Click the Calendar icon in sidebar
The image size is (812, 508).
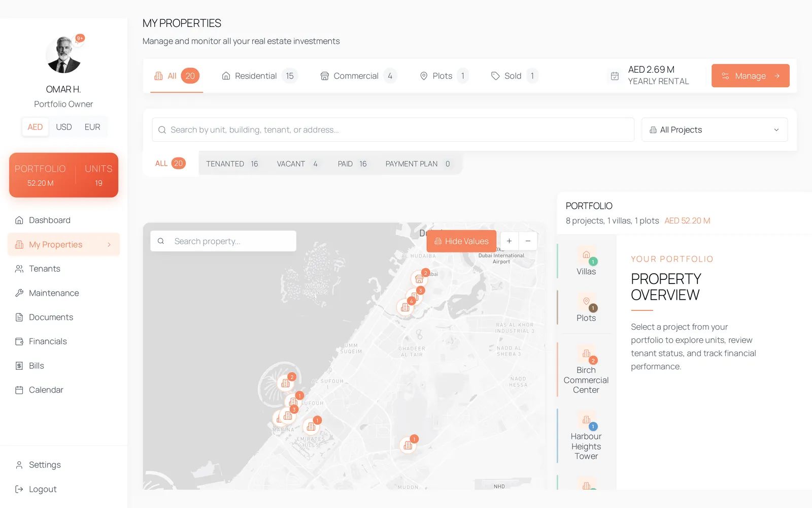tap(19, 390)
